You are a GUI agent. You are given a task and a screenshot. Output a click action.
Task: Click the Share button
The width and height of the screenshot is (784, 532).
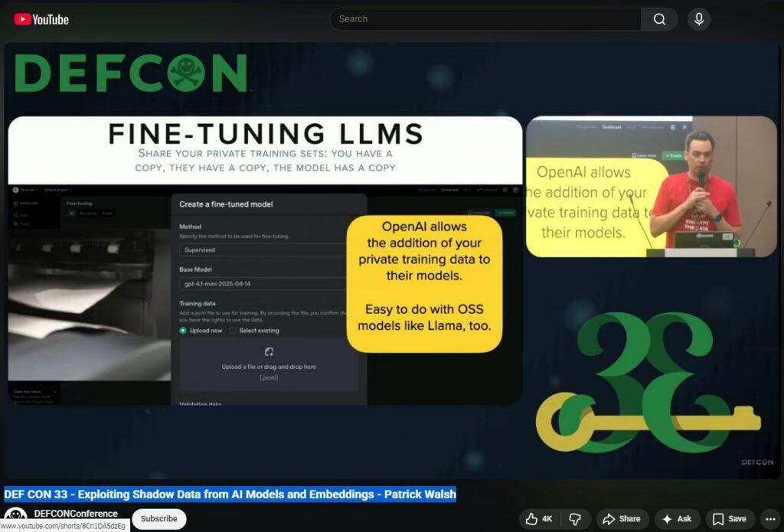622,519
